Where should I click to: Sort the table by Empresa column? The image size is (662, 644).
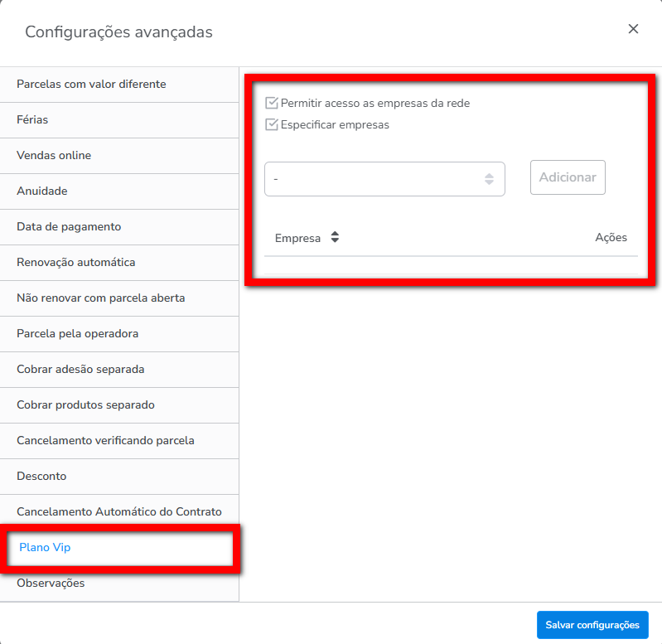[335, 238]
